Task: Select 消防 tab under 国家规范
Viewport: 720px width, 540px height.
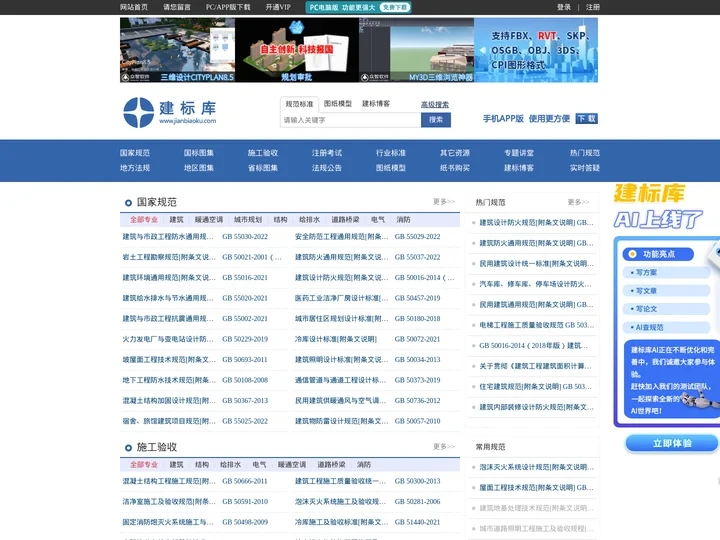Action: point(403,220)
